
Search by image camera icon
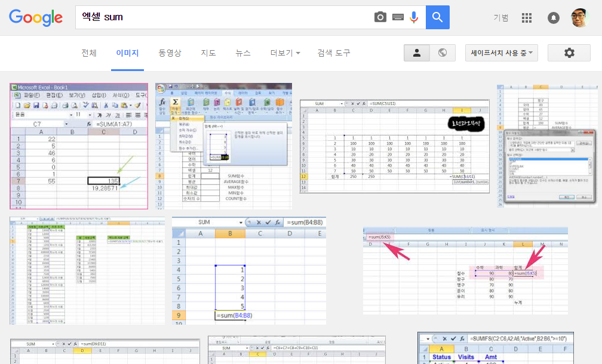[380, 17]
